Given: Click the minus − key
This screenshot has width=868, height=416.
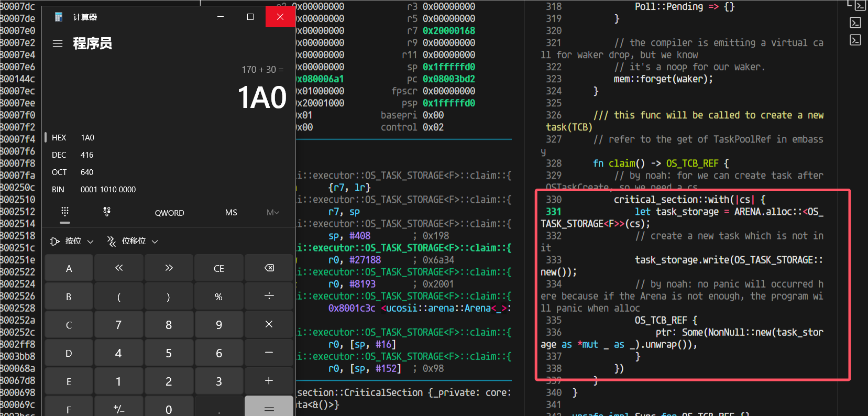Looking at the screenshot, I should (269, 353).
